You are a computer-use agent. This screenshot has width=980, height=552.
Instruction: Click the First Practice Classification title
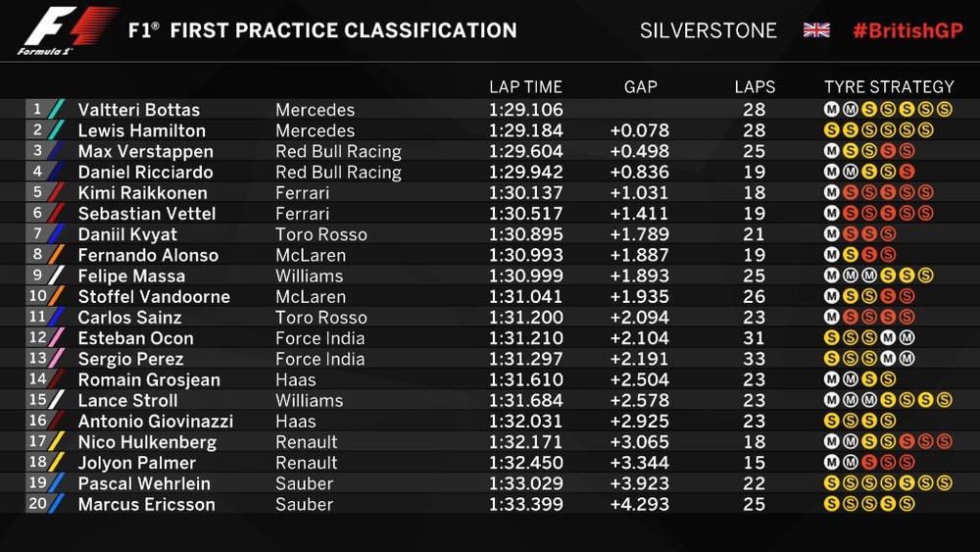[322, 30]
